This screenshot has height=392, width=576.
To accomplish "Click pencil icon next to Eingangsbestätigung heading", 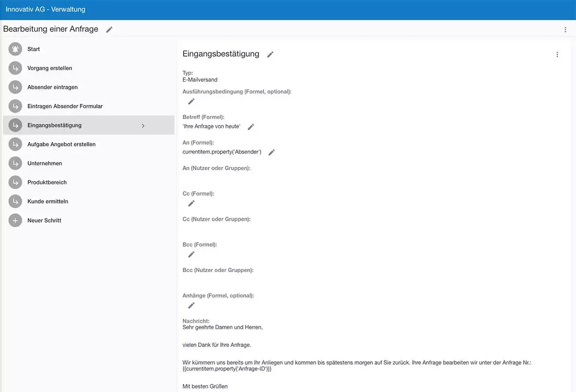I will click(x=270, y=55).
